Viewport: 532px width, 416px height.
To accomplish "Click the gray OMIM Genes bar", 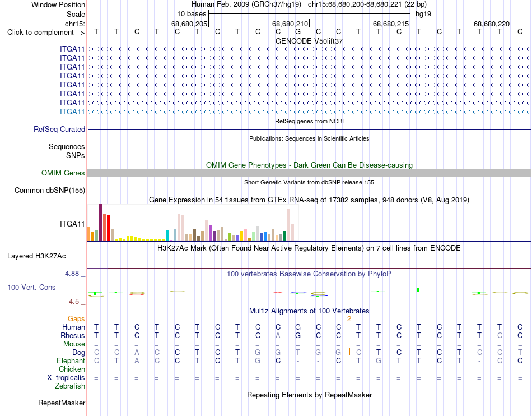I will (x=309, y=173).
